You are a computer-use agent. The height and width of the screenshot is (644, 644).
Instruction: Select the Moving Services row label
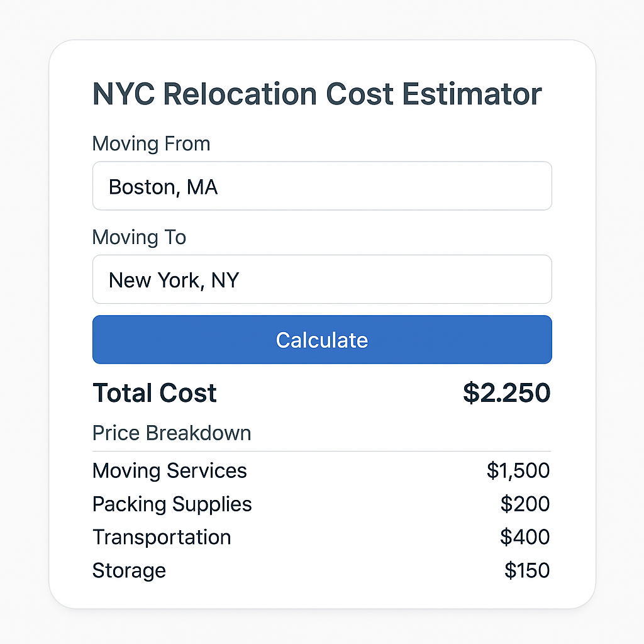point(170,470)
